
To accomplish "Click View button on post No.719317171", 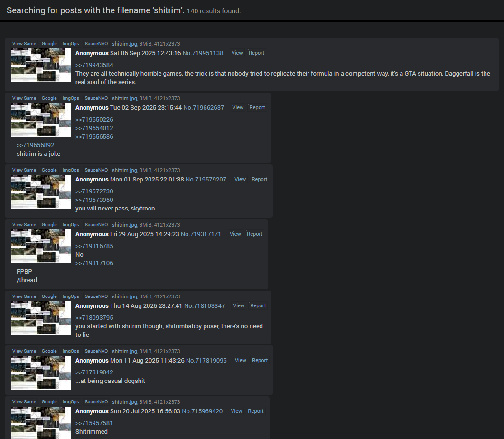I will (235, 234).
